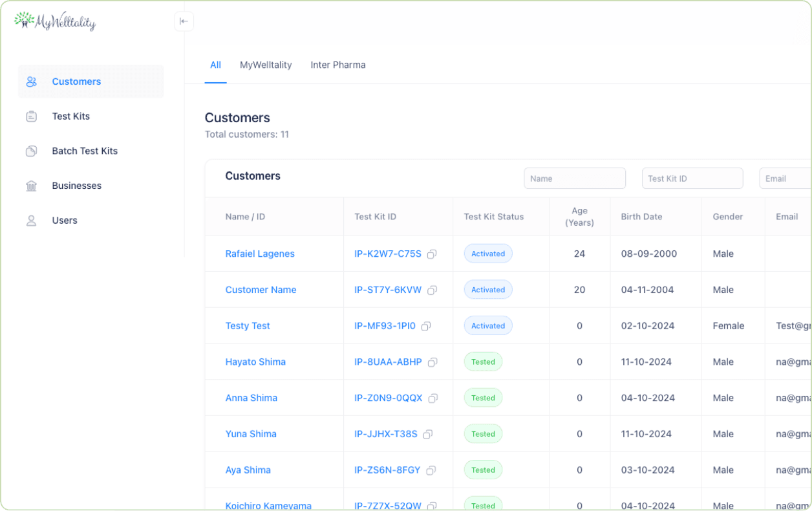Open customer Yuna Shima
The image size is (812, 511).
251,434
